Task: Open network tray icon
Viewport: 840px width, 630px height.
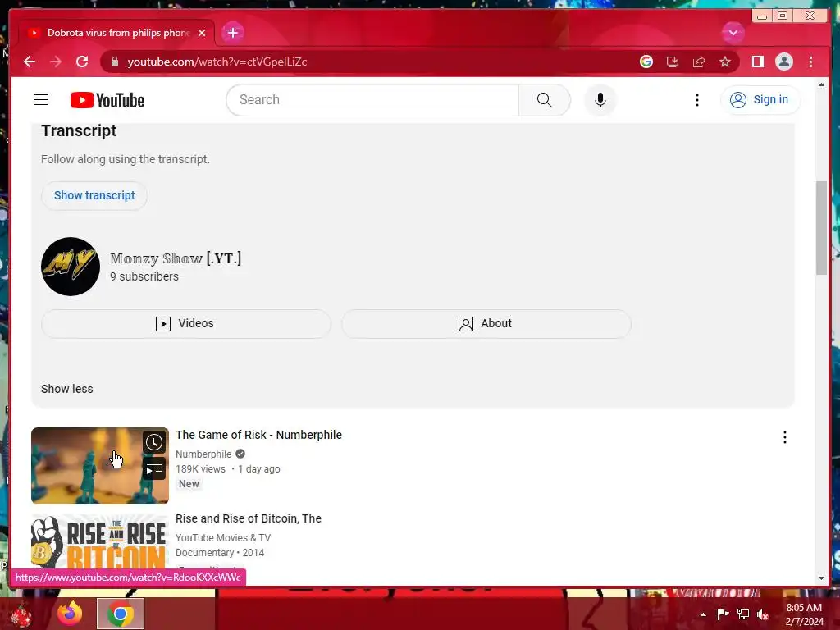Action: tap(743, 614)
